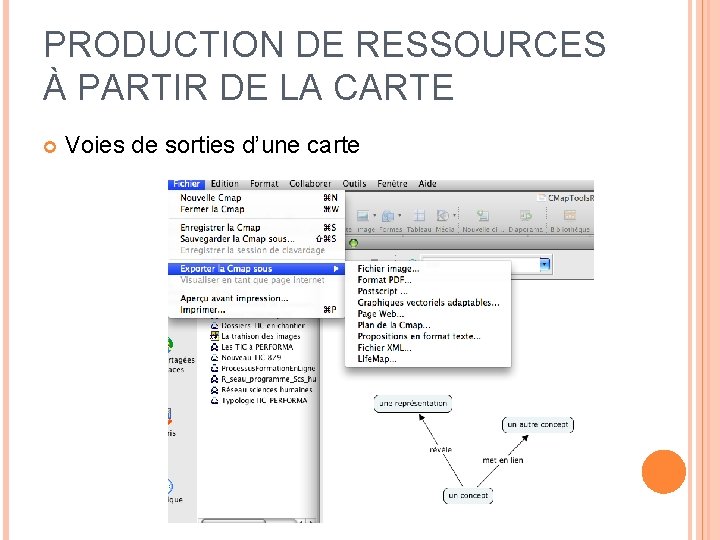Open the blue combo box arrow
Image resolution: width=720 pixels, height=540 pixels.
pyautogui.click(x=544, y=264)
